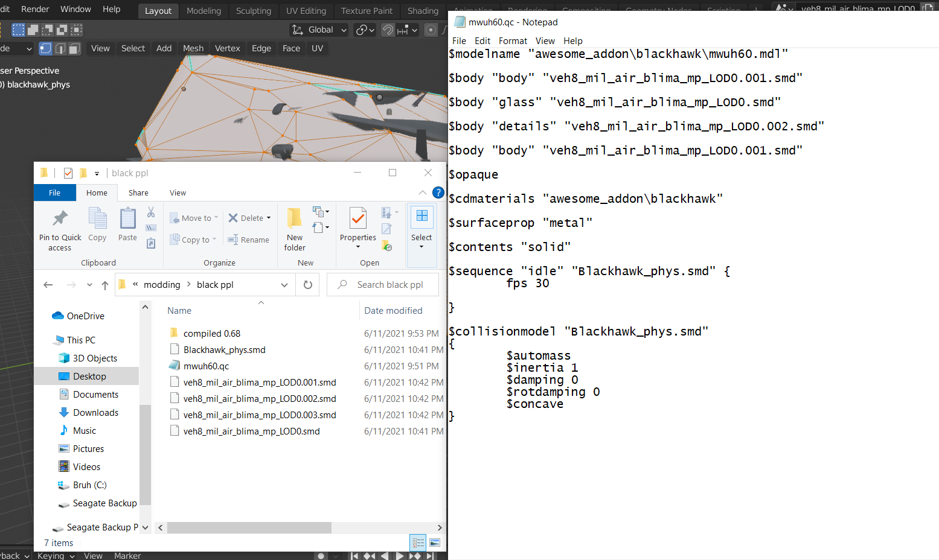Open the File tab in Explorer
The image size is (939, 560).
(x=54, y=192)
